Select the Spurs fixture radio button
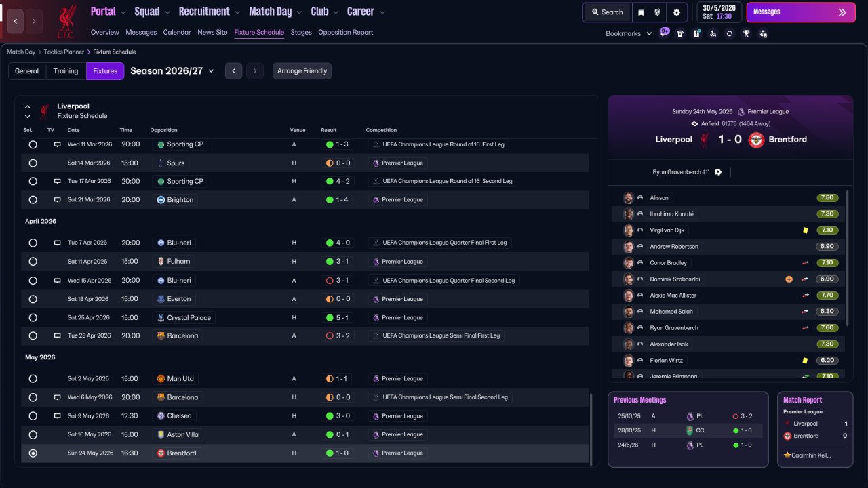Viewport: 868px width, 488px height. pos(33,163)
